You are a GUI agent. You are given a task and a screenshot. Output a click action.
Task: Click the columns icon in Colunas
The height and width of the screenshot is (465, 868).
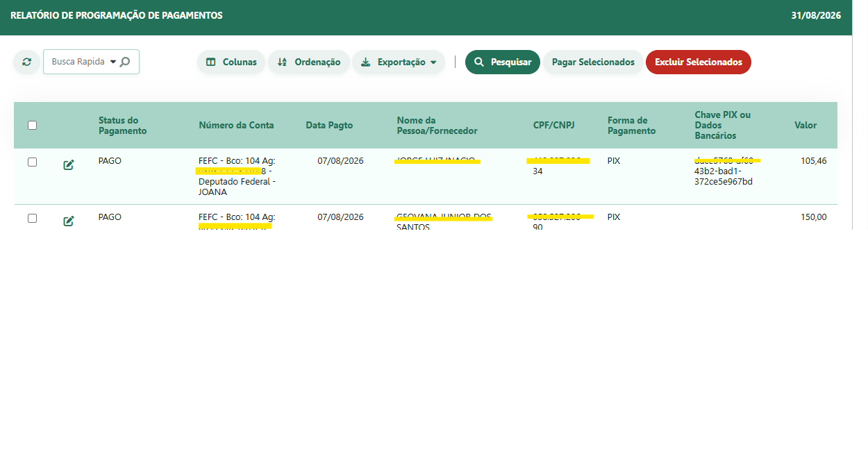pos(211,62)
